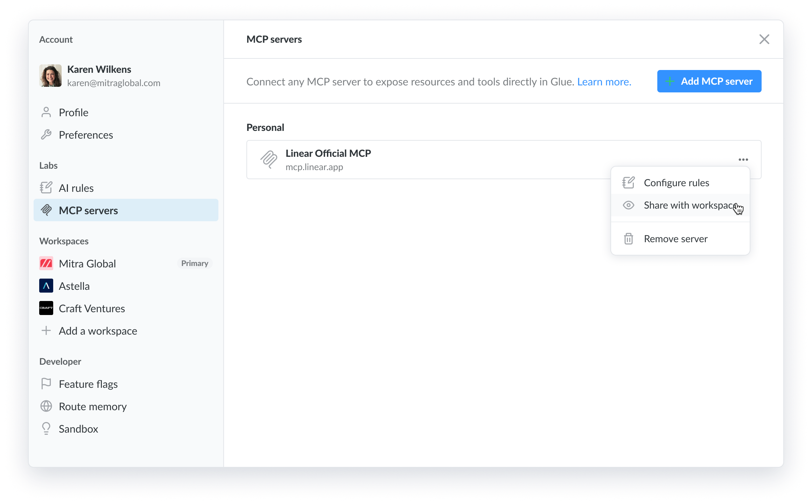812x504 pixels.
Task: Click the AI rules notepad icon
Action: [x=46, y=188]
